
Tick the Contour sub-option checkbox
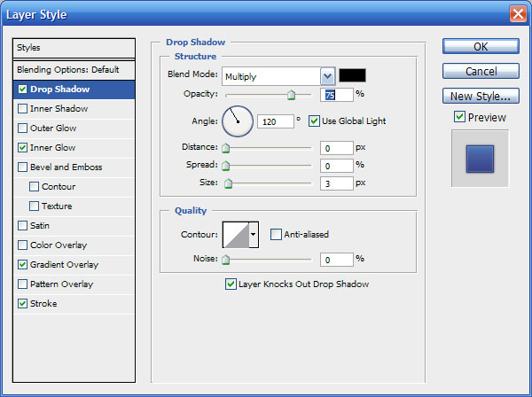click(34, 187)
